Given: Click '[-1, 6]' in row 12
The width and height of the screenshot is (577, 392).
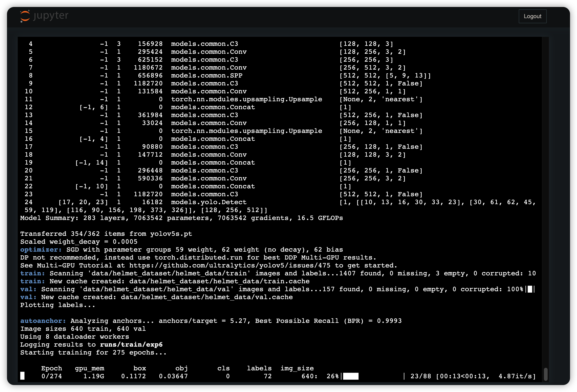Looking at the screenshot, I should [x=94, y=107].
